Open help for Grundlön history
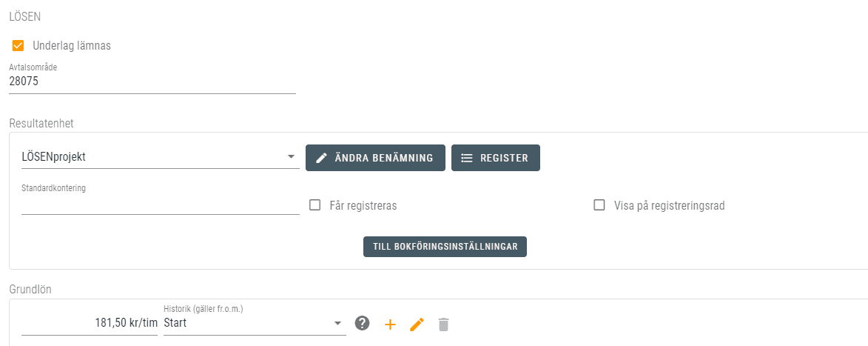The width and height of the screenshot is (868, 346). [362, 324]
